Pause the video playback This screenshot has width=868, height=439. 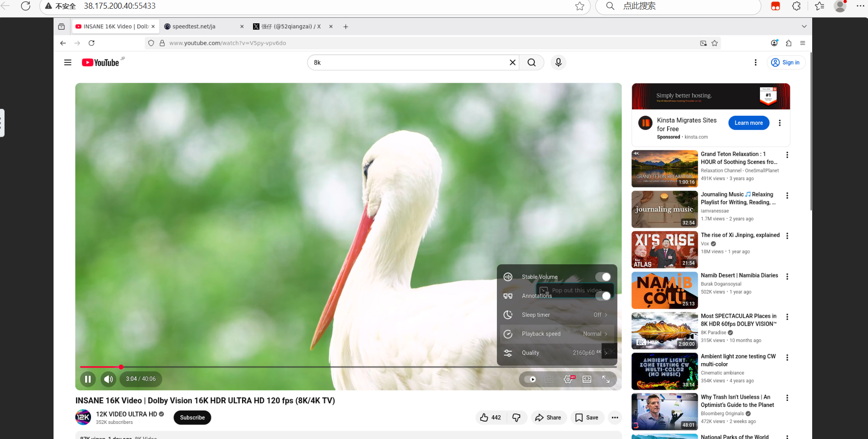click(x=88, y=379)
